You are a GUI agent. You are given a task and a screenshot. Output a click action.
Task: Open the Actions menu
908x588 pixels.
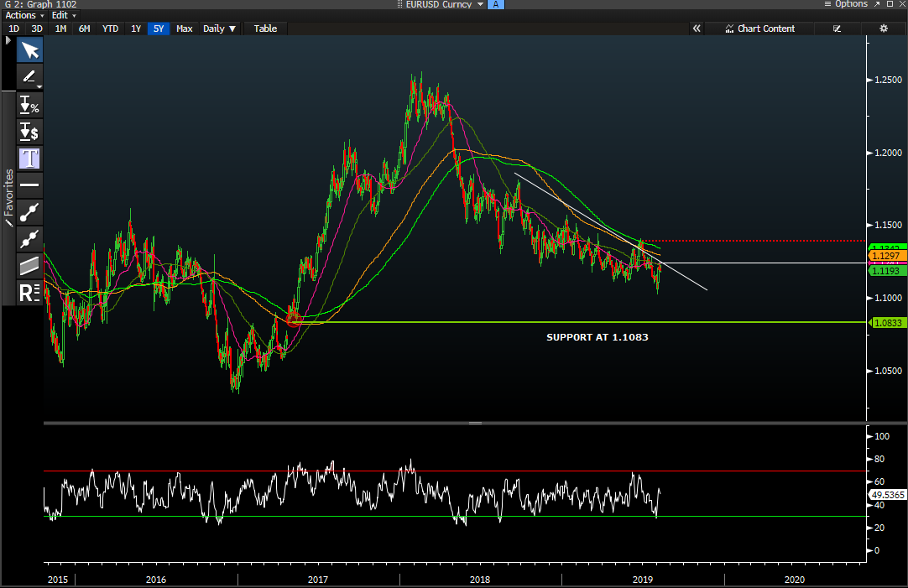[x=24, y=16]
